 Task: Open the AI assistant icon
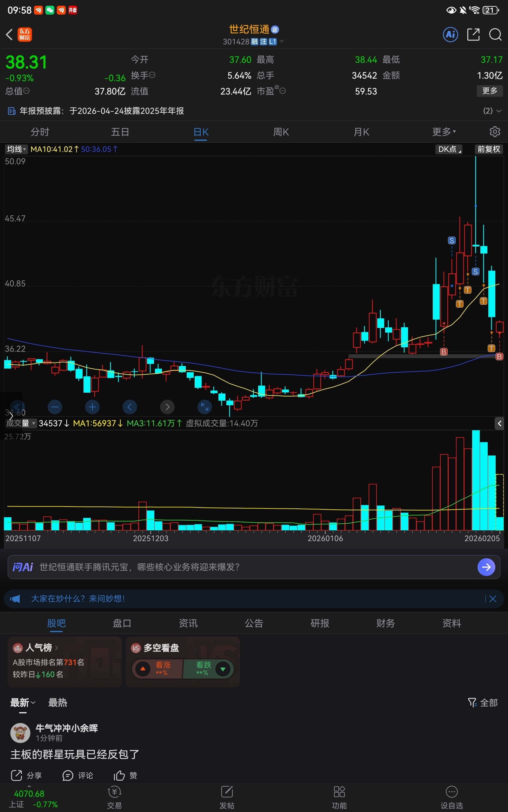click(450, 34)
